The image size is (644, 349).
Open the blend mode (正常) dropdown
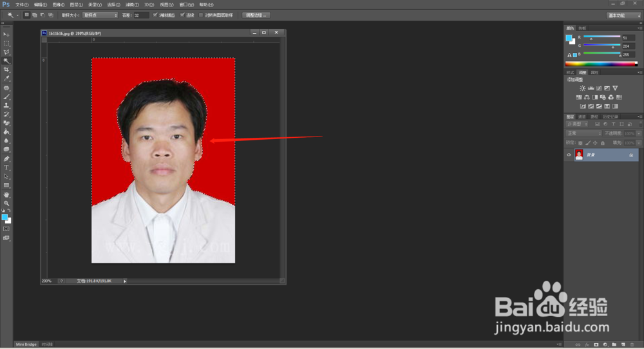pos(583,133)
